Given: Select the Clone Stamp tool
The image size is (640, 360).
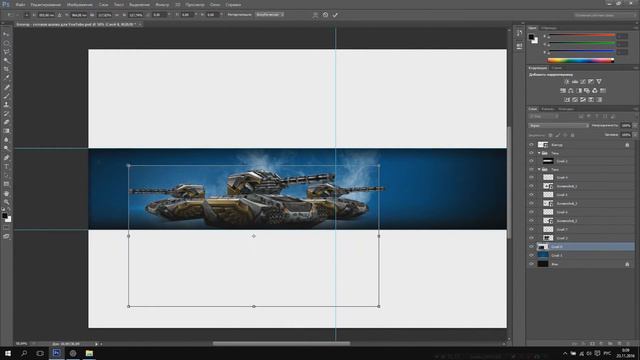Looking at the screenshot, I should [7, 104].
